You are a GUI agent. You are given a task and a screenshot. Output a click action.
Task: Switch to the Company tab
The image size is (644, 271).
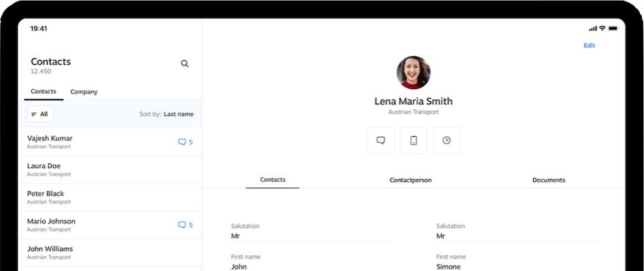coord(84,92)
